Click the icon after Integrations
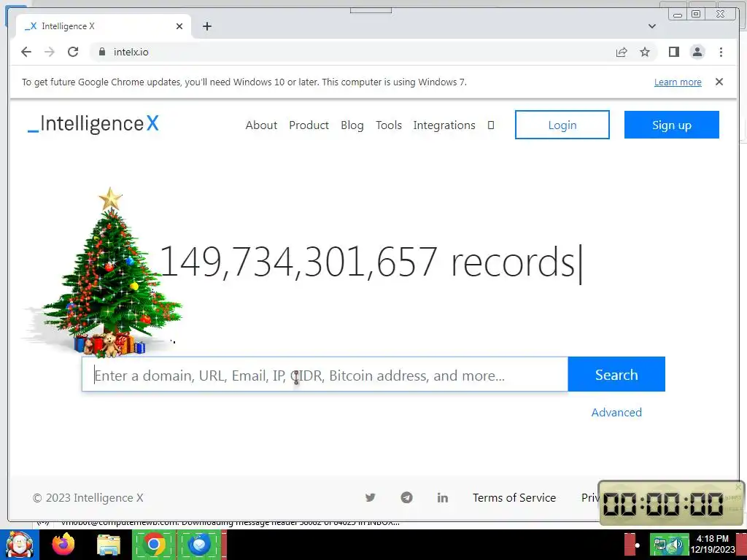The image size is (747, 560). coord(491,125)
